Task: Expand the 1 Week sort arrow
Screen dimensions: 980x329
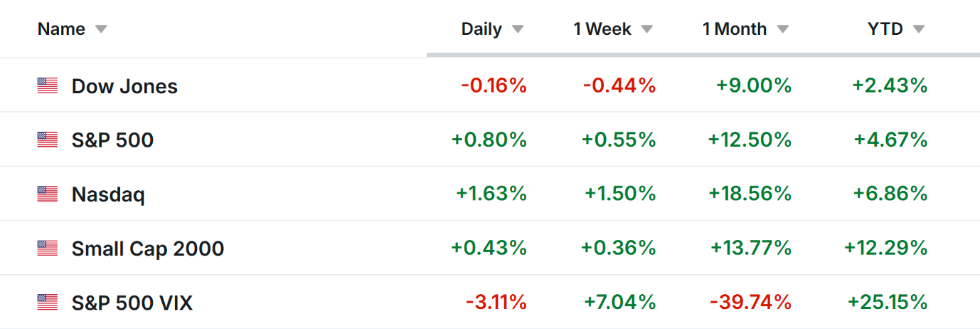Action: click(x=646, y=29)
